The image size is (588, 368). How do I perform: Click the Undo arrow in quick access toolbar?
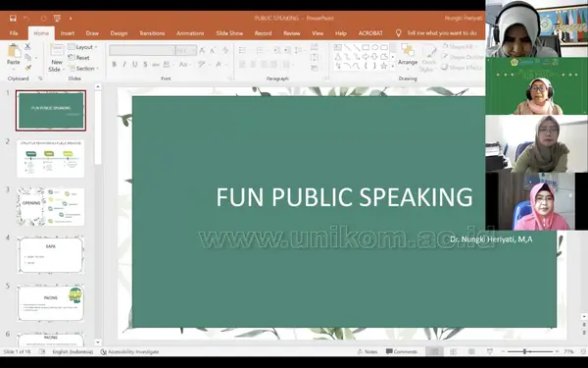click(x=26, y=18)
